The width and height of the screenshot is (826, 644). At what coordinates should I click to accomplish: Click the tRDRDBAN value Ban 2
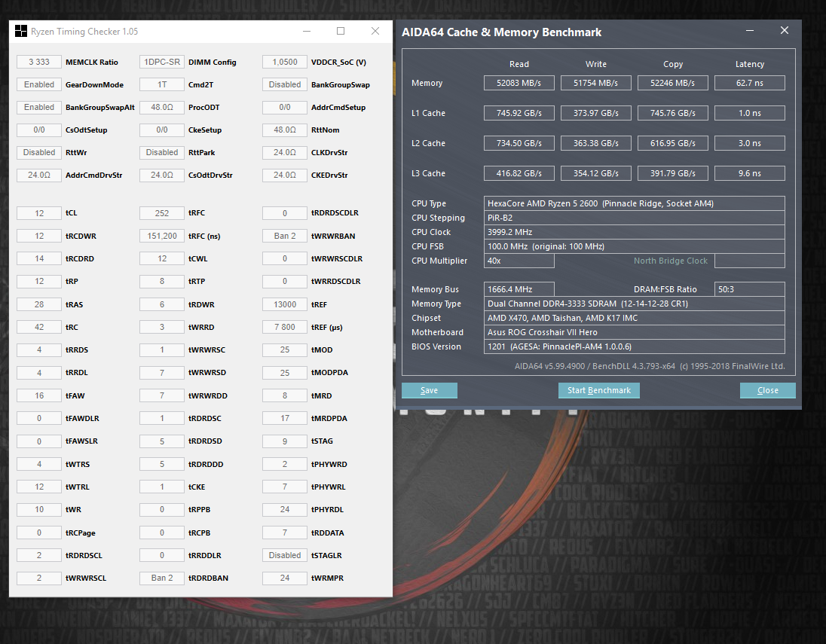(162, 578)
